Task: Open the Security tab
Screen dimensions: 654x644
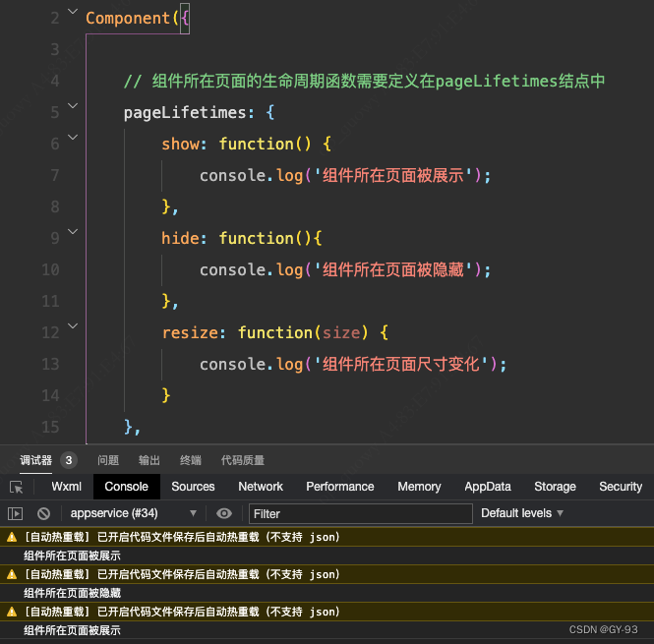Action: coord(621,487)
